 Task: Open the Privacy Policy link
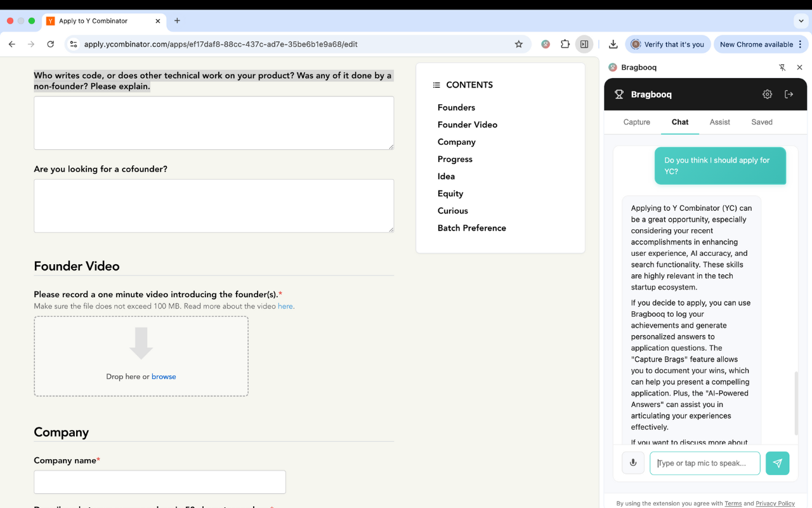tap(775, 504)
